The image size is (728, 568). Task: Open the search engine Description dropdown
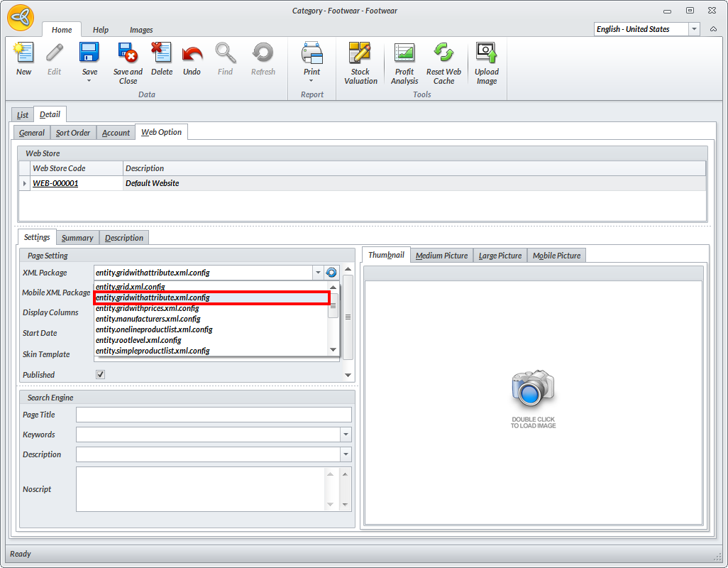[346, 454]
